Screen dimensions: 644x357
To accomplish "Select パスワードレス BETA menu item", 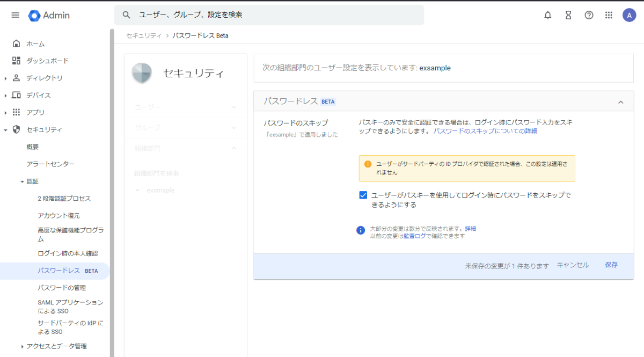I will coord(55,271).
